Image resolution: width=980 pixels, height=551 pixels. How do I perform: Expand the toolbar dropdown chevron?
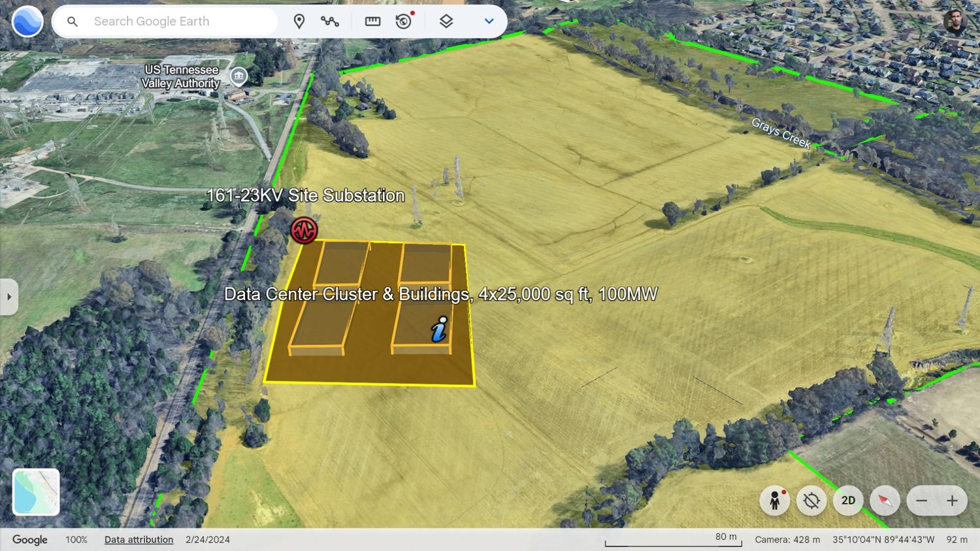coord(489,22)
